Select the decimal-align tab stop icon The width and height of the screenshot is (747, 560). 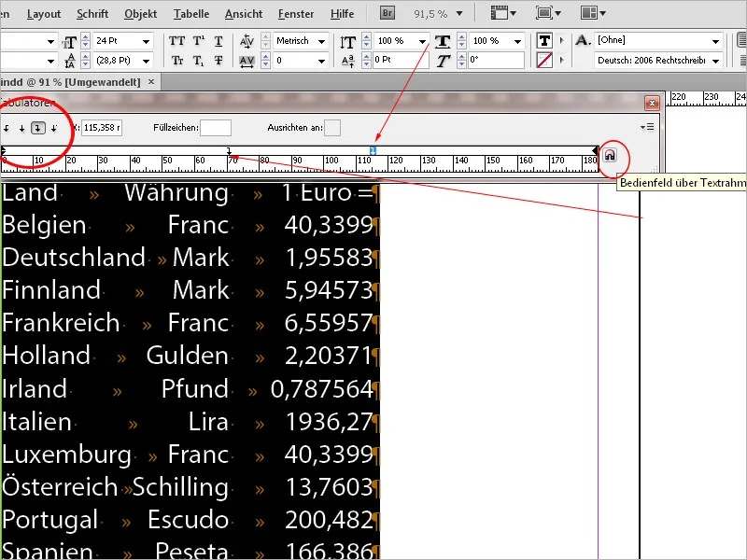pyautogui.click(x=53, y=128)
